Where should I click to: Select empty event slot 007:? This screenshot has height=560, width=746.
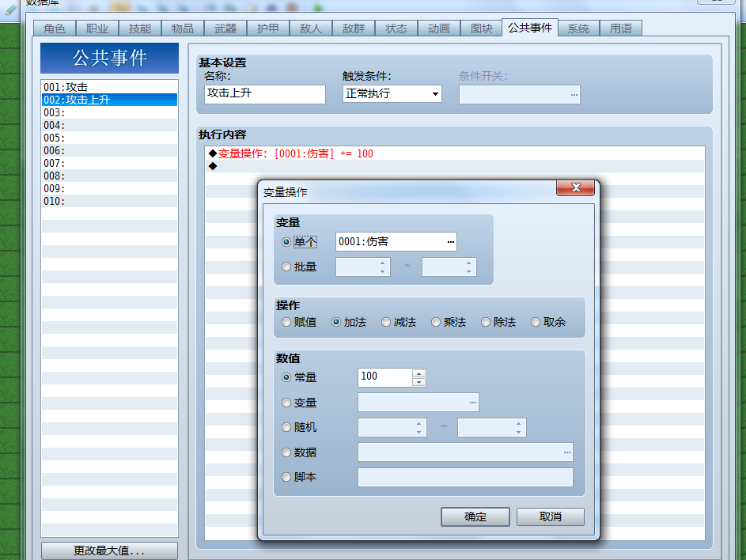109,163
